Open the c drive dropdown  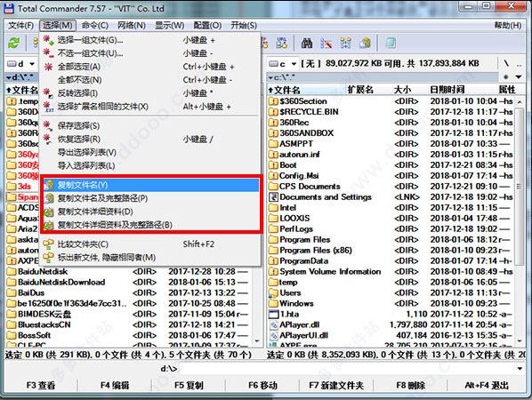[x=282, y=63]
